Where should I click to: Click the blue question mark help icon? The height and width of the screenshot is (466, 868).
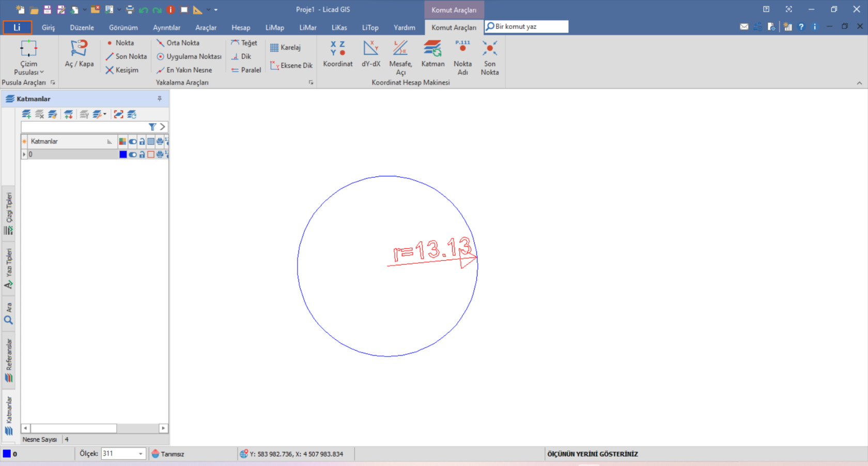point(801,27)
